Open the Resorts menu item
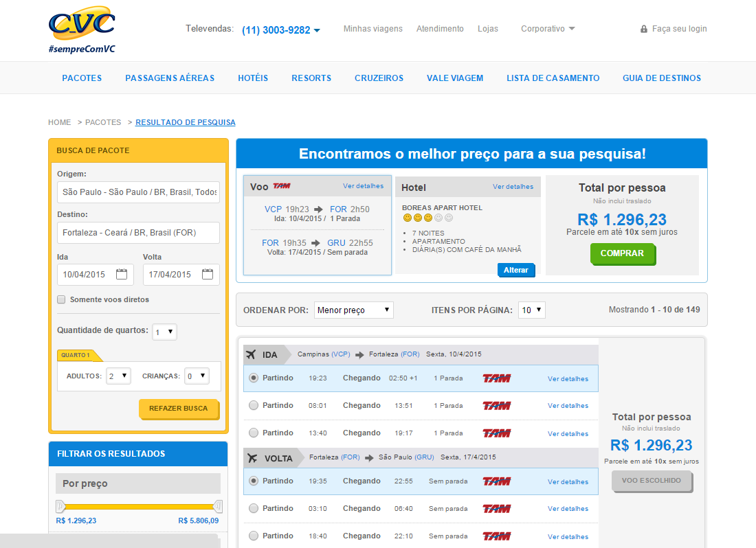756x548 pixels. (x=311, y=78)
